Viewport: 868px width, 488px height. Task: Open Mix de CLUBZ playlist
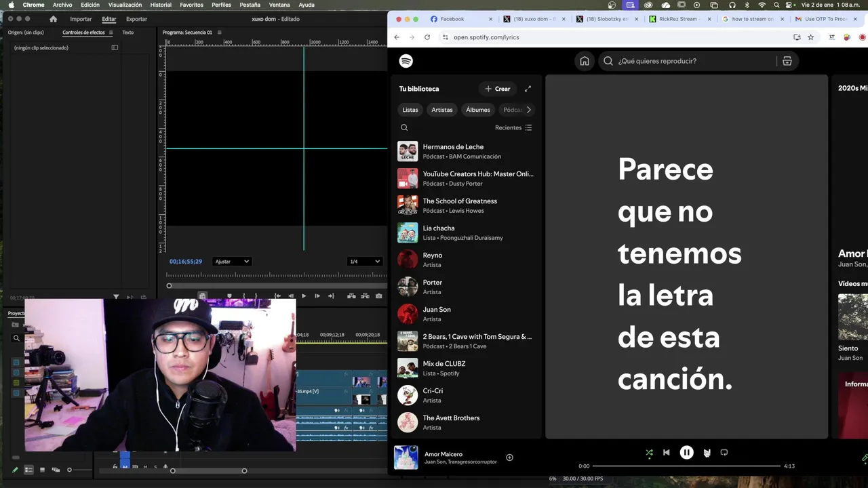[465, 368]
